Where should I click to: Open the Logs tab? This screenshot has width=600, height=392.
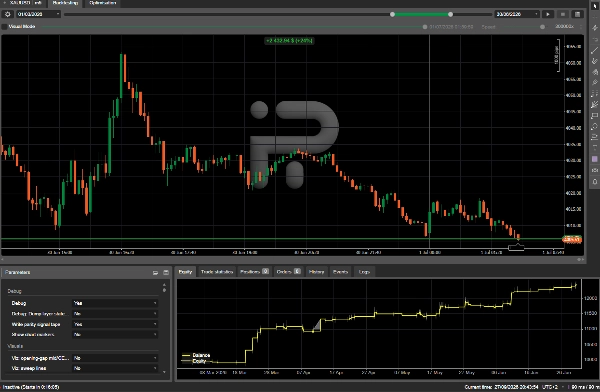tap(364, 272)
